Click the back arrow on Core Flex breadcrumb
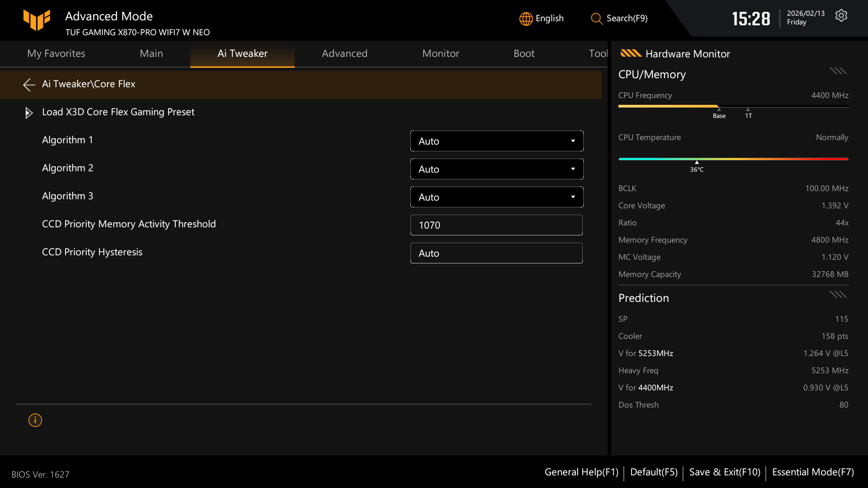This screenshot has width=868, height=488. 28,85
